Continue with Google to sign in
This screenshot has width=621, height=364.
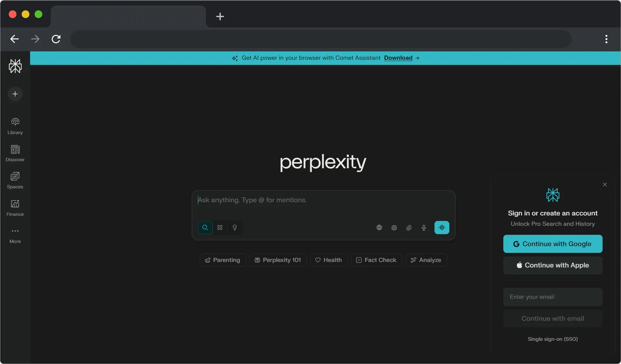click(552, 244)
